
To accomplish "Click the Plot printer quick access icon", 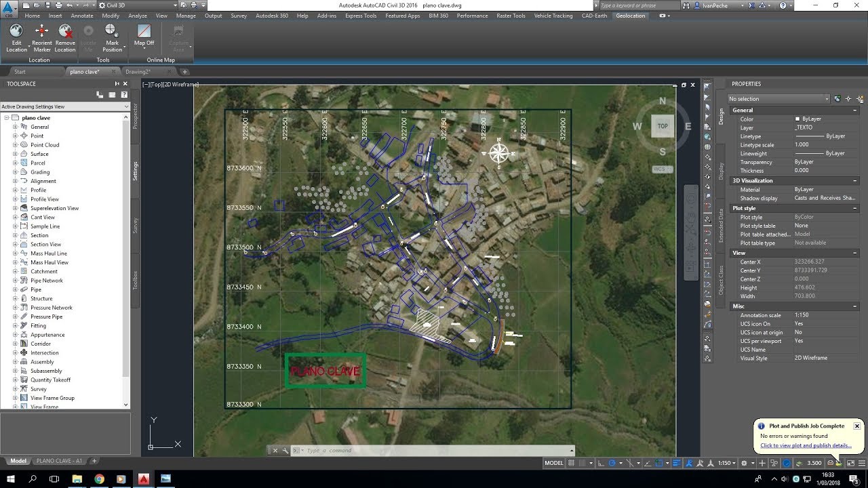I will [x=59, y=5].
